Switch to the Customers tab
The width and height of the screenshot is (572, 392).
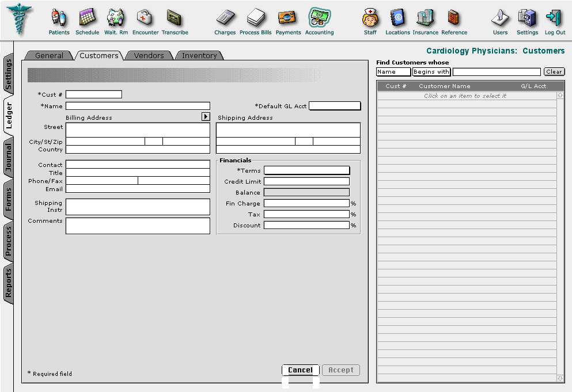click(99, 55)
